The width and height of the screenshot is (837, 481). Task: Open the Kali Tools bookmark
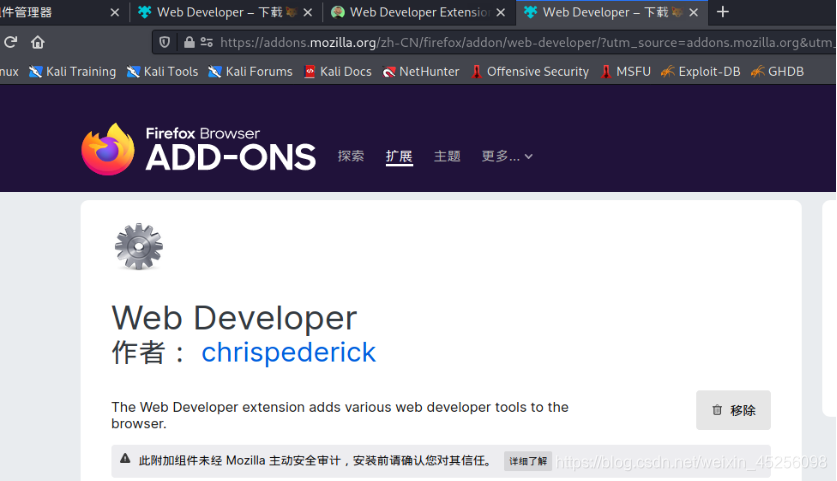162,72
